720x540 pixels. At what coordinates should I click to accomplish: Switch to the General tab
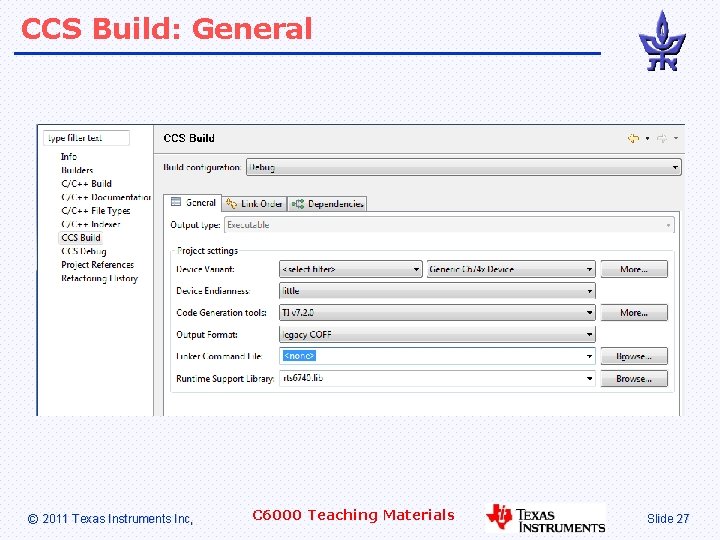click(193, 202)
